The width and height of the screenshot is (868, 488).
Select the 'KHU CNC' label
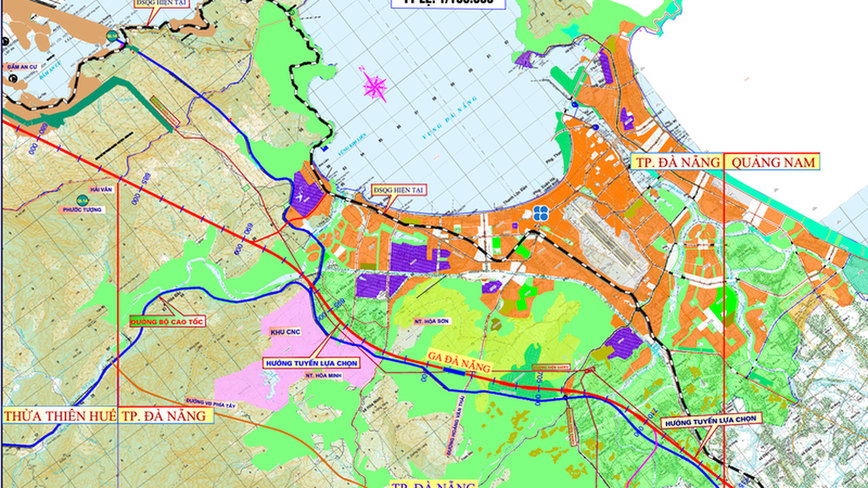pos(285,332)
